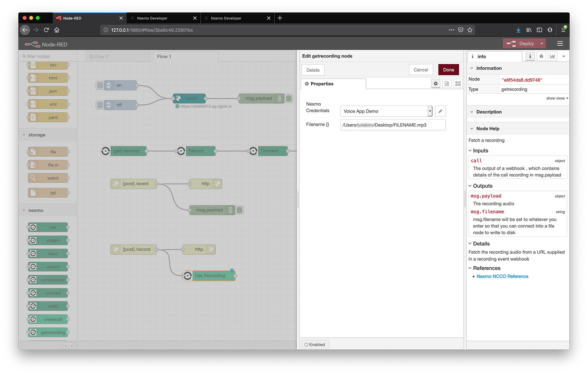Open the Nexmo NCCO Reference link

tap(502, 276)
